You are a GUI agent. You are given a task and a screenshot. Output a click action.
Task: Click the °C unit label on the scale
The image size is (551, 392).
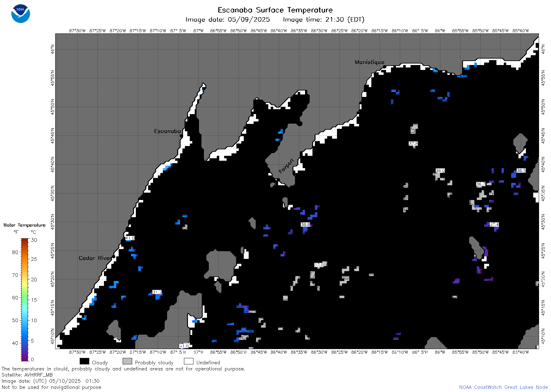click(x=33, y=232)
